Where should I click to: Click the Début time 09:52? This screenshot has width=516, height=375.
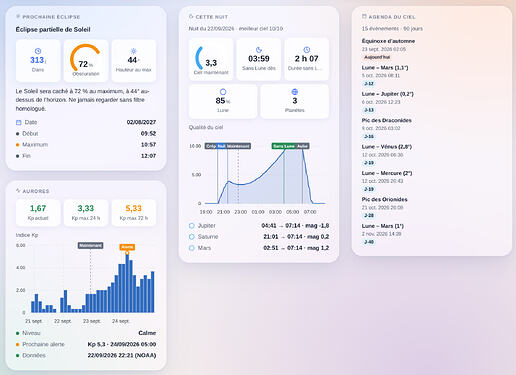pyautogui.click(x=148, y=134)
